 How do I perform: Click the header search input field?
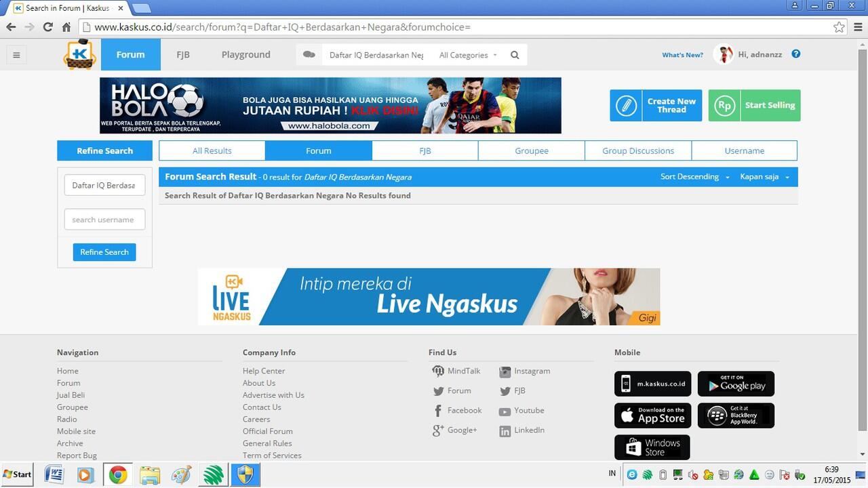click(376, 55)
